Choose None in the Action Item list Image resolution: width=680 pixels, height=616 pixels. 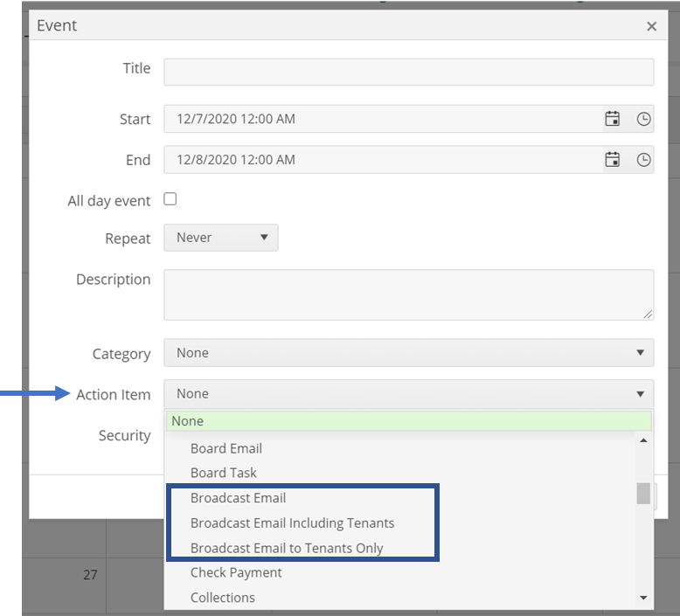[408, 421]
